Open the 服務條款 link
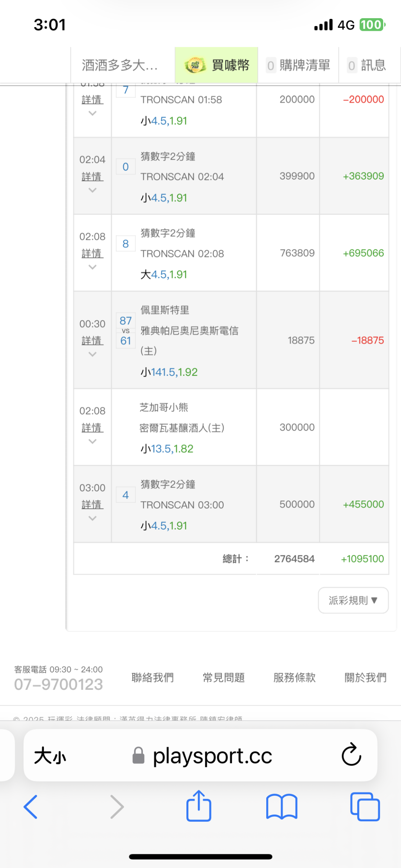Image resolution: width=401 pixels, height=868 pixels. [294, 678]
